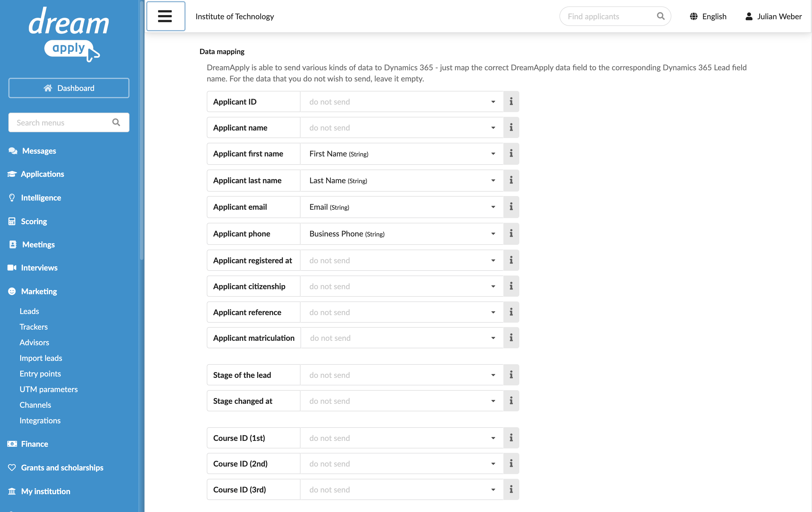Open Messages in sidebar
This screenshot has width=812, height=512.
tap(32, 151)
